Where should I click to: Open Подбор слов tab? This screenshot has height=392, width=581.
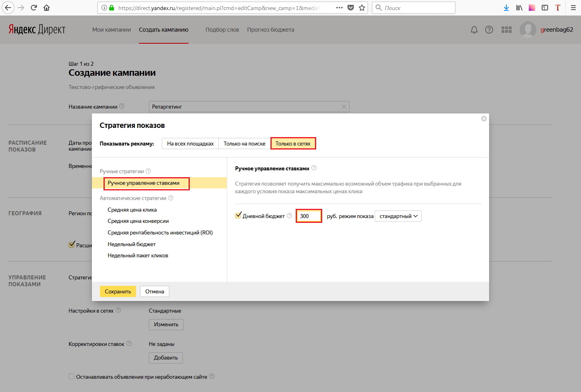pyautogui.click(x=222, y=30)
